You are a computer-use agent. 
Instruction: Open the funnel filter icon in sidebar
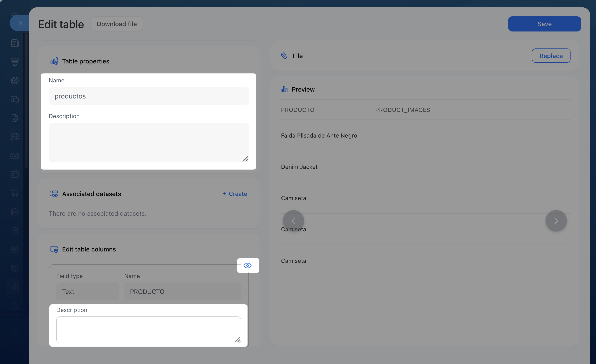[x=15, y=62]
